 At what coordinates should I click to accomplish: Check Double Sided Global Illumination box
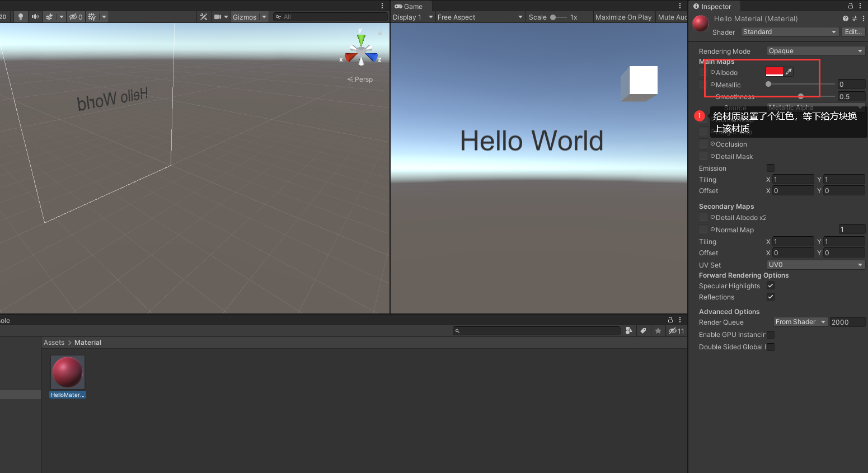[x=771, y=347]
